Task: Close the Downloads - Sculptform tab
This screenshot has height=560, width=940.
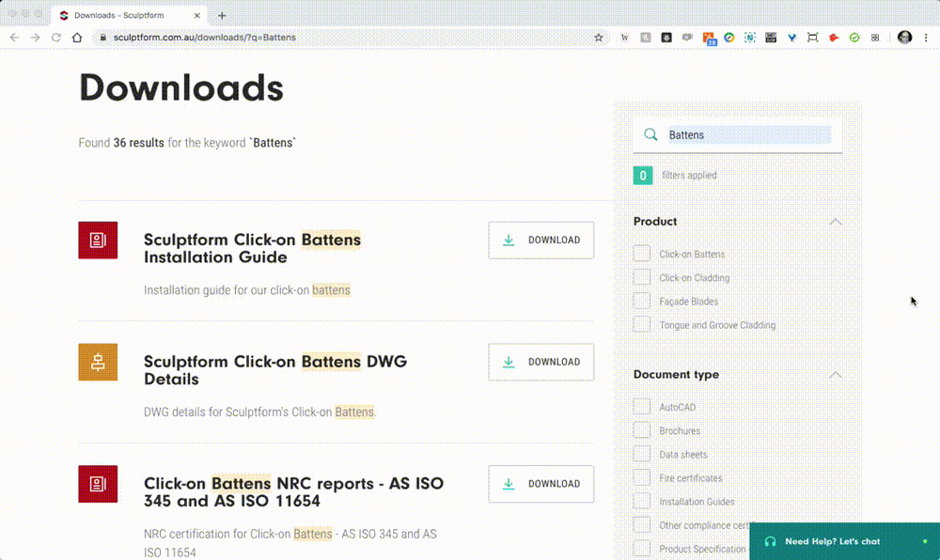Action: click(x=196, y=16)
